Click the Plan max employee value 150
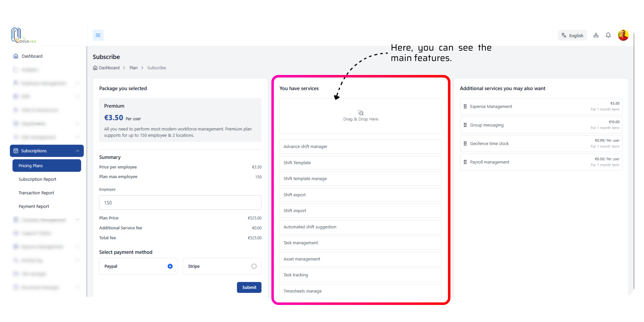The width and height of the screenshot is (644, 322). [x=258, y=177]
